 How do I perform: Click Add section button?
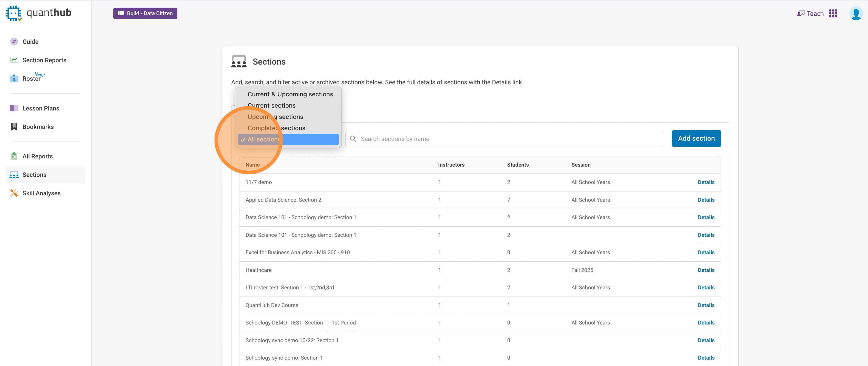click(x=696, y=138)
